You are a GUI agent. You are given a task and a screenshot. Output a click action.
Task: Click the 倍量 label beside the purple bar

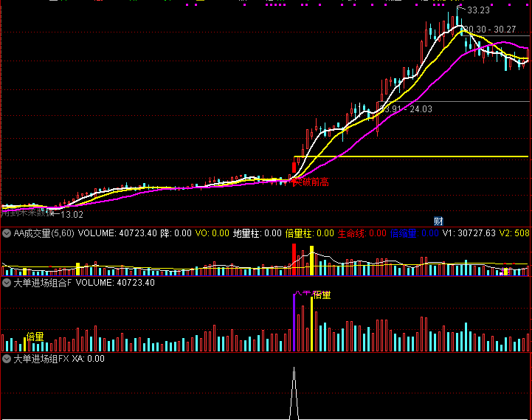point(322,295)
